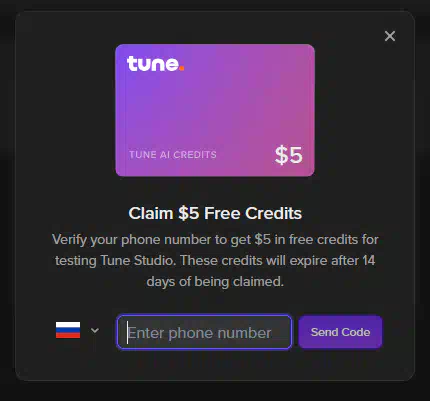Click the orange dot in tune logo

point(182,68)
